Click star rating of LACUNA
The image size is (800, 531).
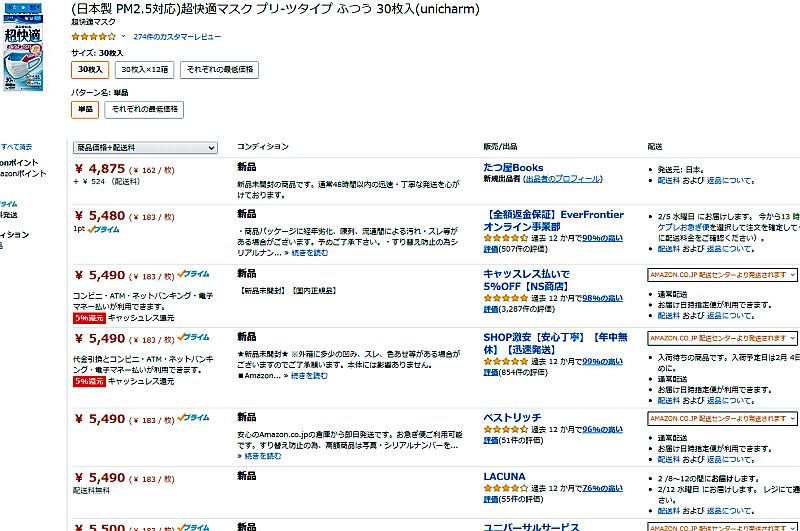tap(506, 489)
